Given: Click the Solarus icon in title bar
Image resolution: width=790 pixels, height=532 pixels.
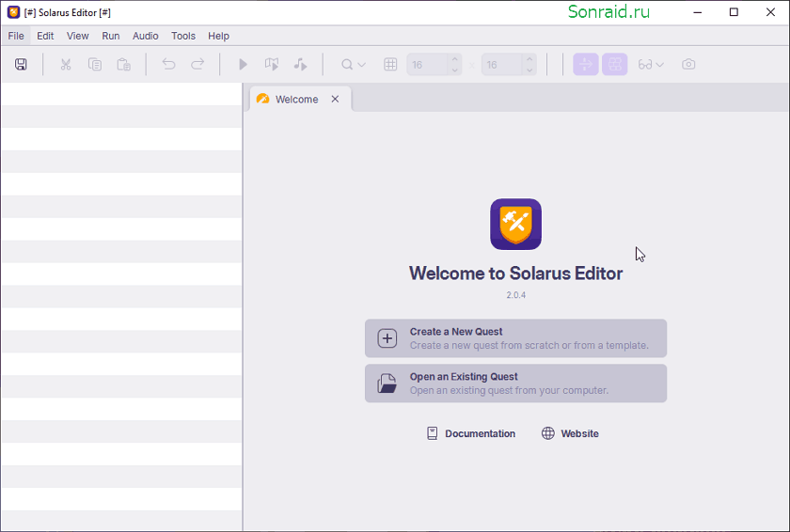Looking at the screenshot, I should [x=13, y=12].
